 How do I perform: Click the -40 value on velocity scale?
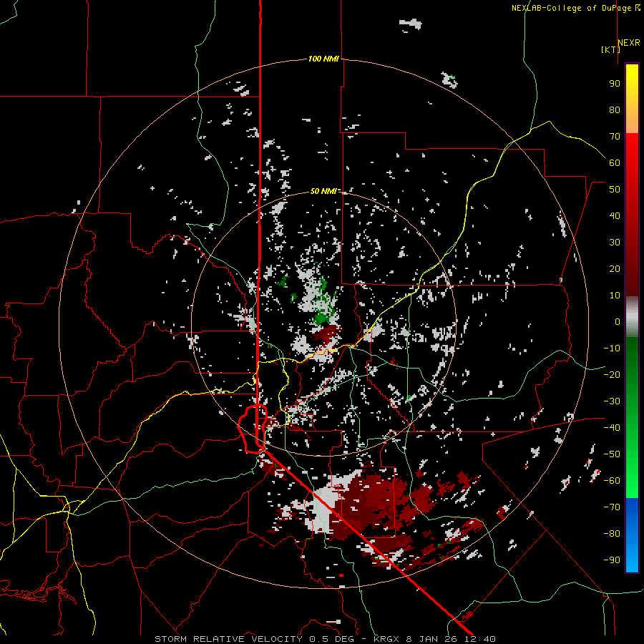[612, 428]
